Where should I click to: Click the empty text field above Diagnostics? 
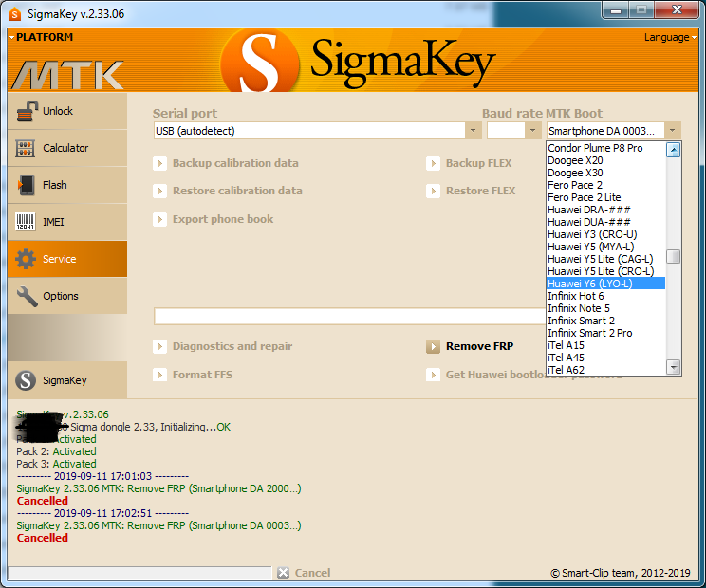coord(349,316)
